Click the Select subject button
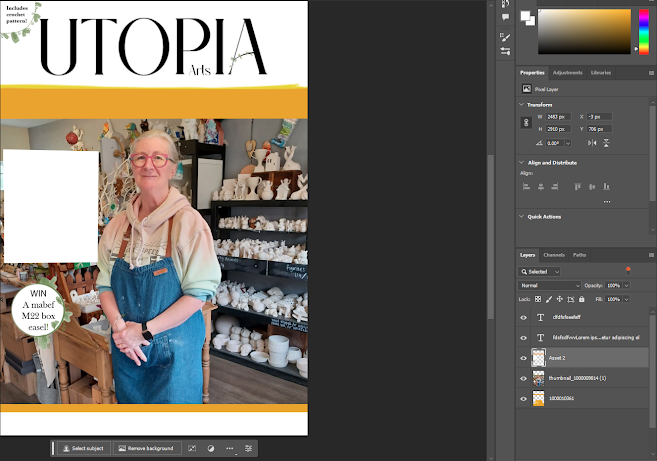This screenshot has height=461, width=657. point(83,448)
